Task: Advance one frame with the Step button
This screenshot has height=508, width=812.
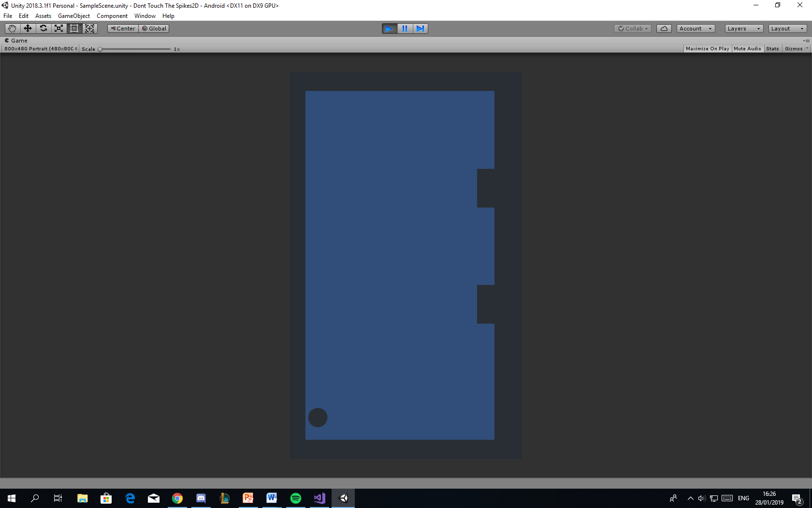Action: tap(420, 29)
